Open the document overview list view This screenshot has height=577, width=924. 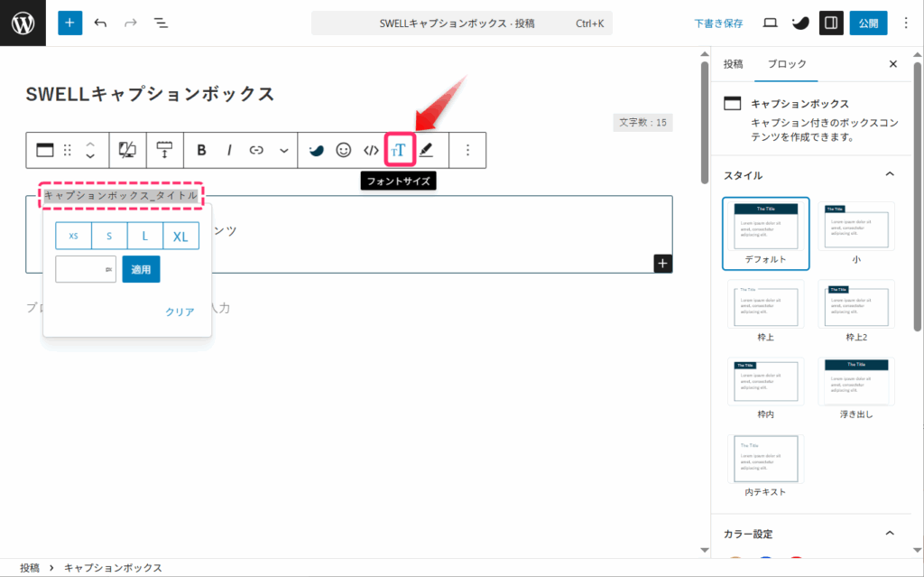coord(161,23)
